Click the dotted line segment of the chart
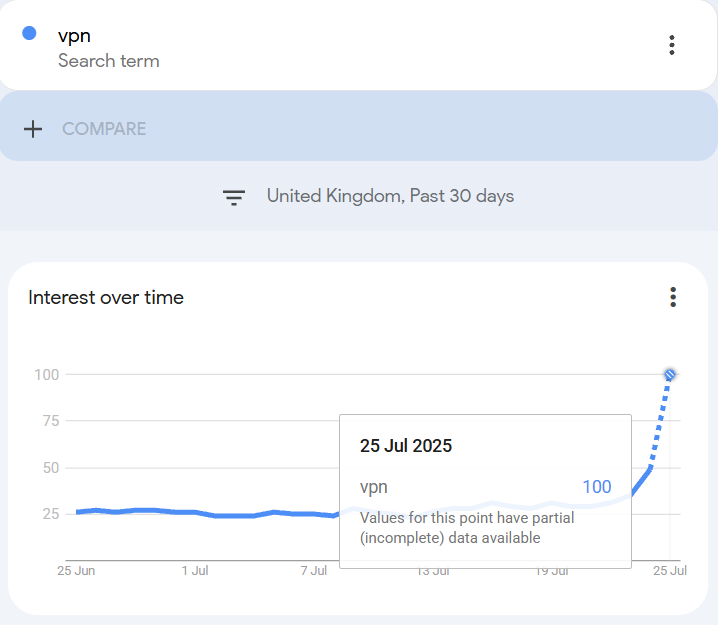Image resolution: width=718 pixels, height=625 pixels. pos(659,424)
